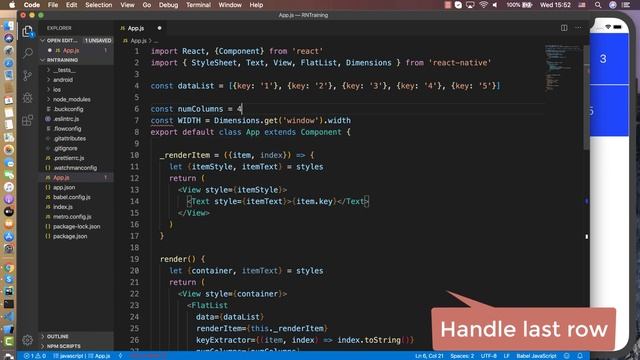The image size is (640, 360).
Task: Change file encoding via UTF-8
Action: click(x=489, y=356)
